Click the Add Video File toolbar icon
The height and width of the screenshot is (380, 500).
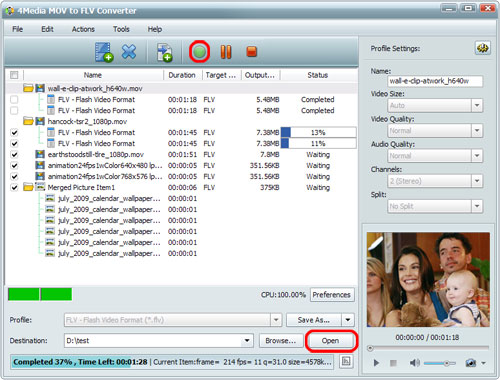click(x=104, y=52)
